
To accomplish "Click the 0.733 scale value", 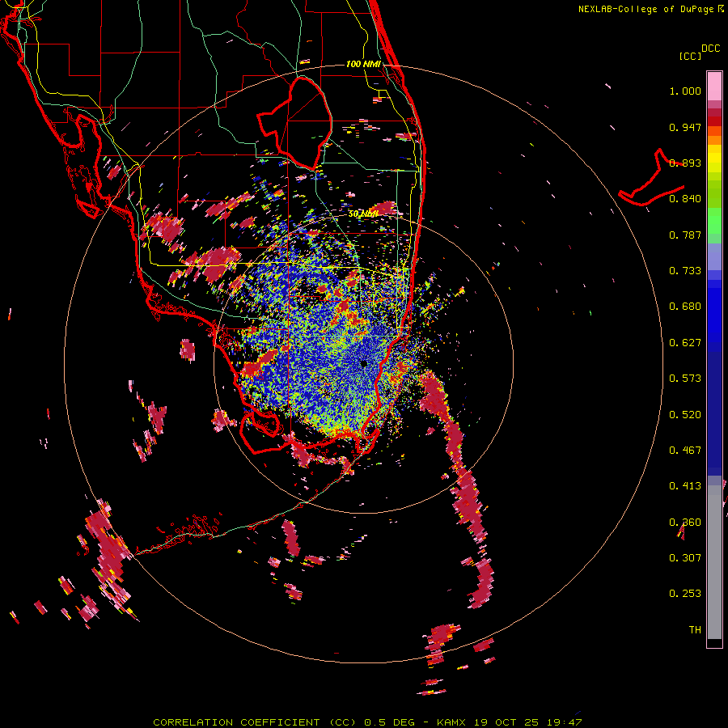I will point(685,271).
